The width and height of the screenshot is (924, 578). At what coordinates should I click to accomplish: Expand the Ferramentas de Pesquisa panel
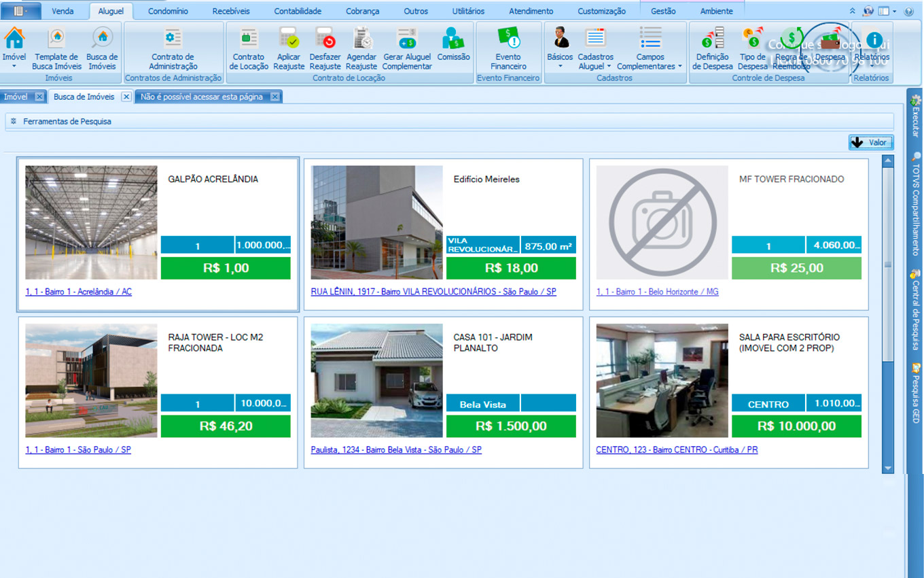[14, 121]
